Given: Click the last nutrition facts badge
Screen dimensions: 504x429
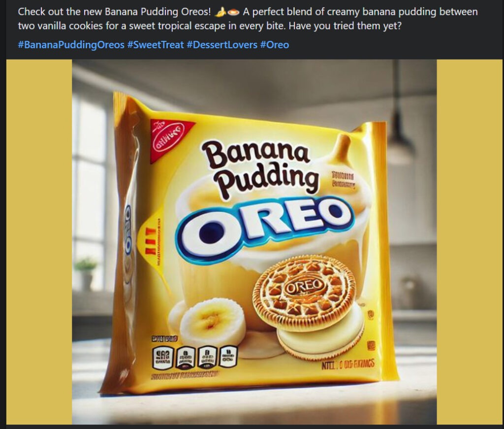Looking at the screenshot, I should click(228, 356).
